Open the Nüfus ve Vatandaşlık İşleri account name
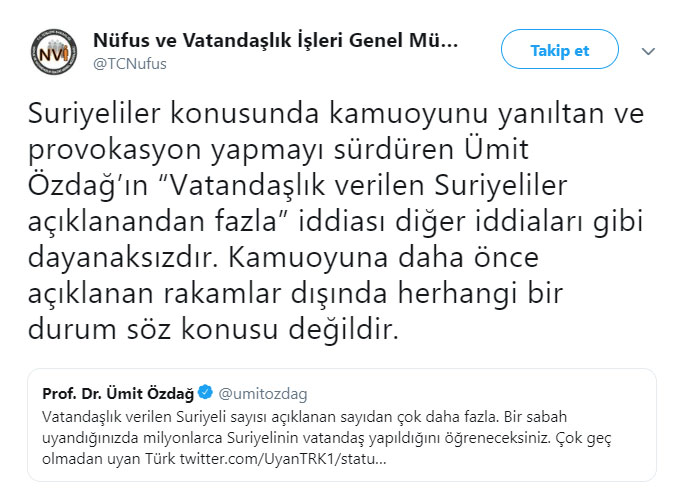 tap(275, 42)
